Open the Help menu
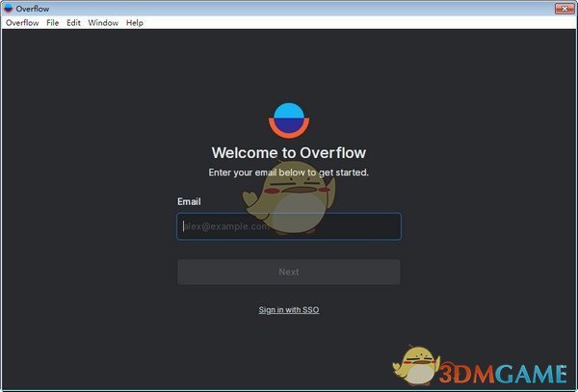Viewport: 578px width, 392px height. click(x=135, y=22)
